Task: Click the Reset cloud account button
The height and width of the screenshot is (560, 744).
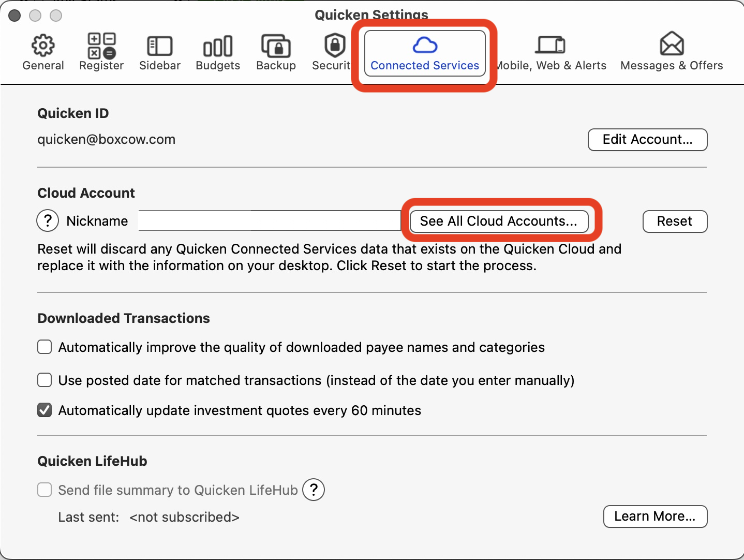Action: point(675,222)
